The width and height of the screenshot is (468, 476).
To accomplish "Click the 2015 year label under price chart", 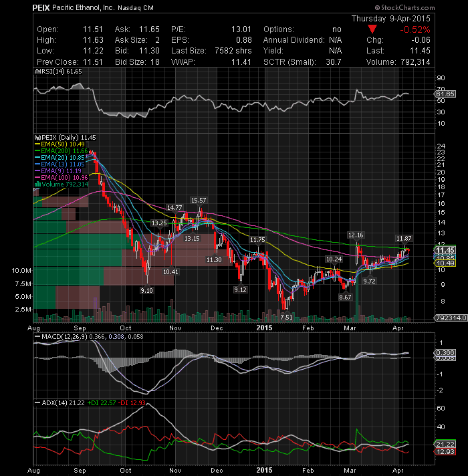I will [264, 328].
